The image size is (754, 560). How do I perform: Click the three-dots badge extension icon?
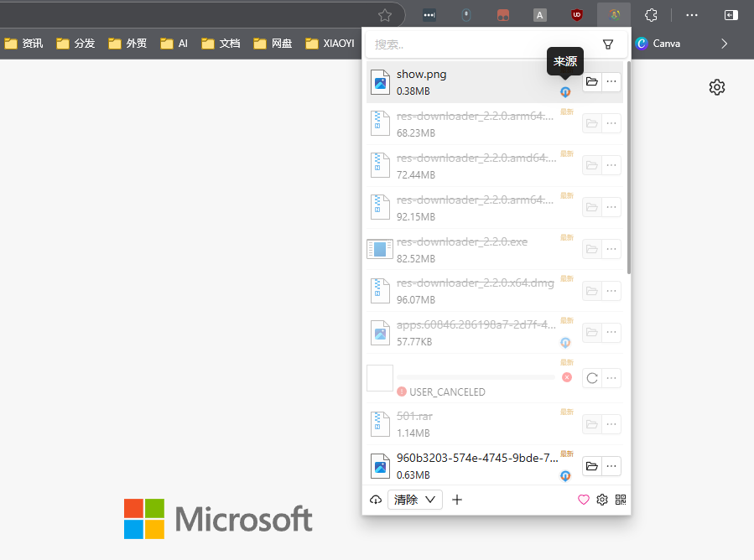click(x=429, y=15)
